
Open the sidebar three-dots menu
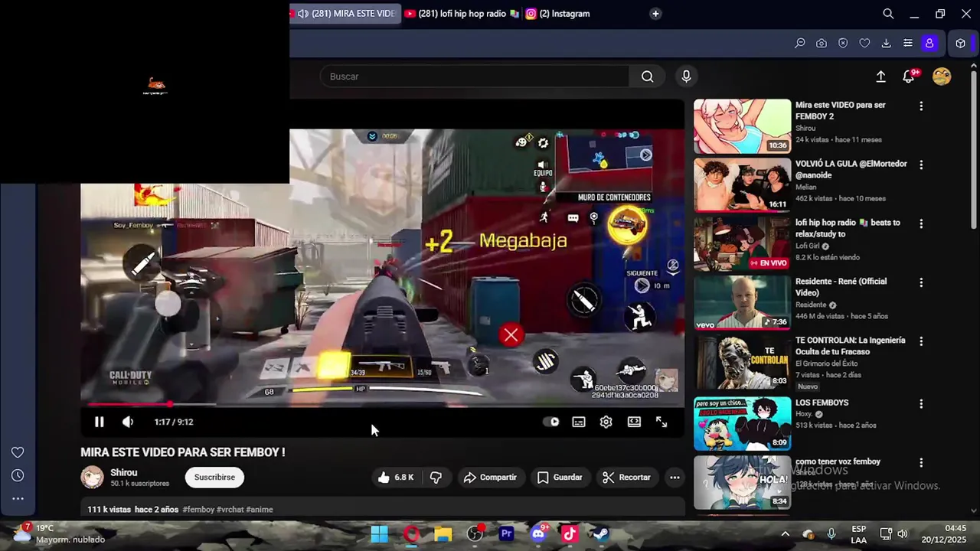[x=18, y=498]
